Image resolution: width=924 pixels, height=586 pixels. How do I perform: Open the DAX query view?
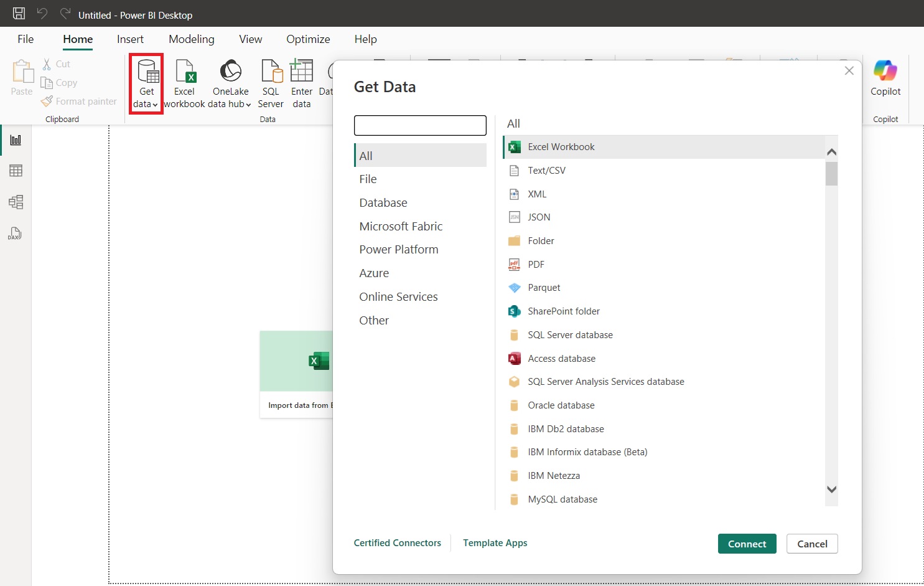tap(15, 234)
